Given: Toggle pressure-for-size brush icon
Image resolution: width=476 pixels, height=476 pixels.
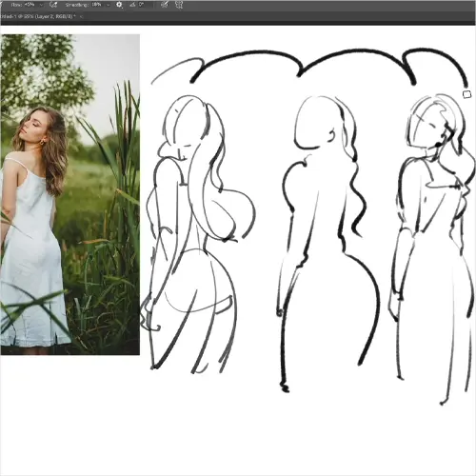Looking at the screenshot, I should tap(165, 5).
